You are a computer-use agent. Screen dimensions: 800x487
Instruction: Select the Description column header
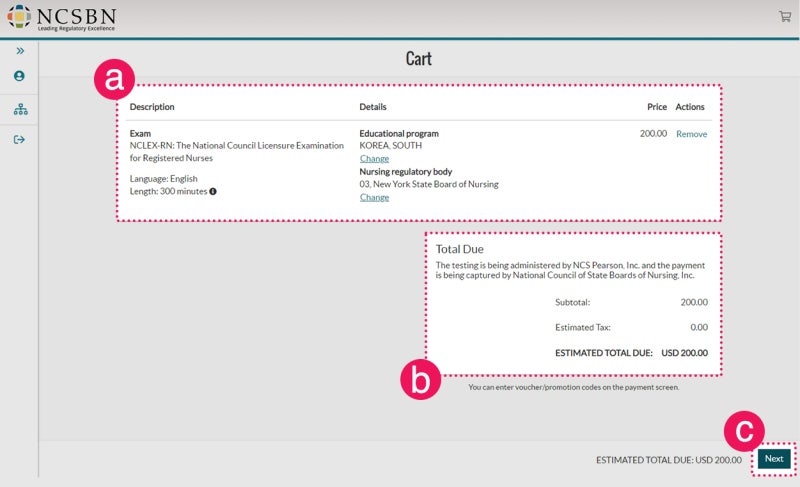click(152, 107)
